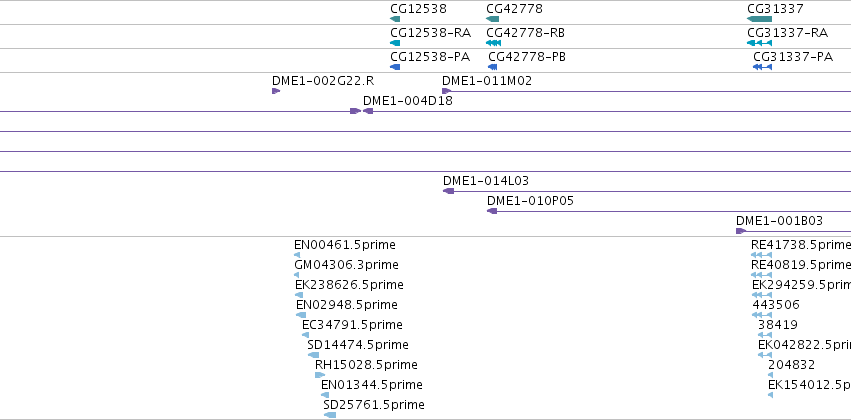The height and width of the screenshot is (420, 851).
Task: Click the RH15028.5prime label text
Action: coord(366,365)
